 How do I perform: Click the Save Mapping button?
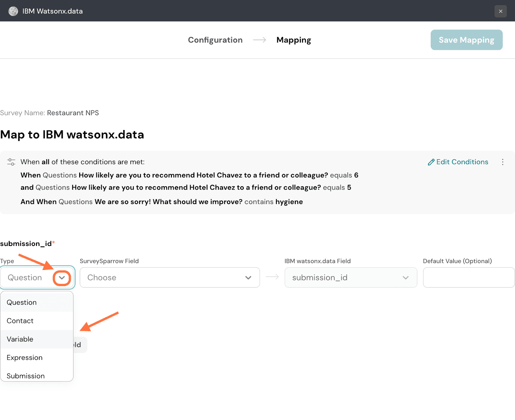pyautogui.click(x=466, y=40)
